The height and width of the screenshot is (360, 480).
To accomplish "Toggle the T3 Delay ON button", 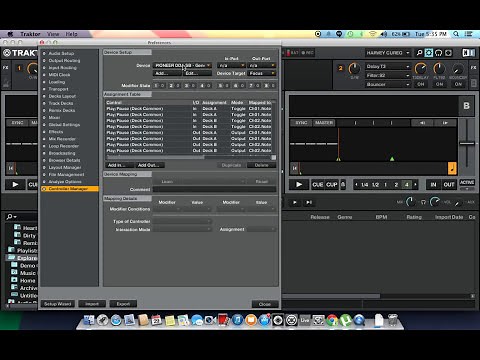I will pyautogui.click(x=421, y=84).
